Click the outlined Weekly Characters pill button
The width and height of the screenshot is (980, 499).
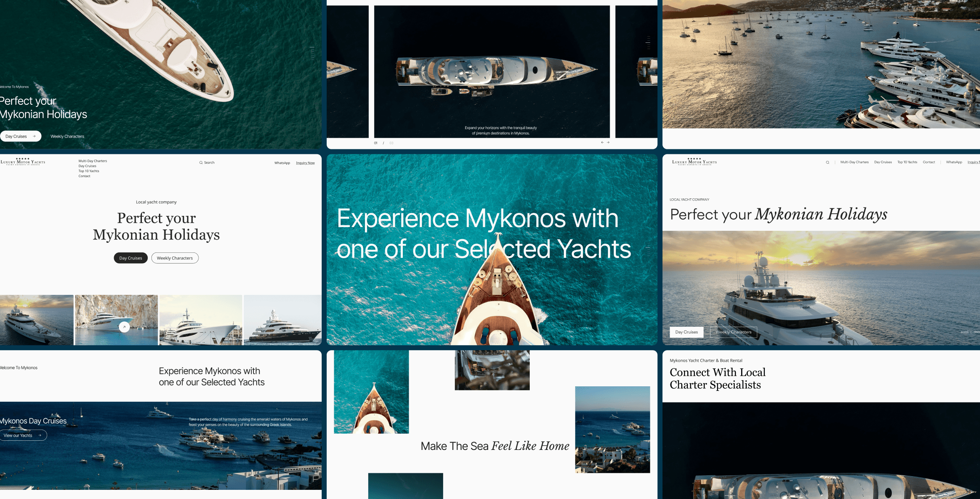(175, 258)
